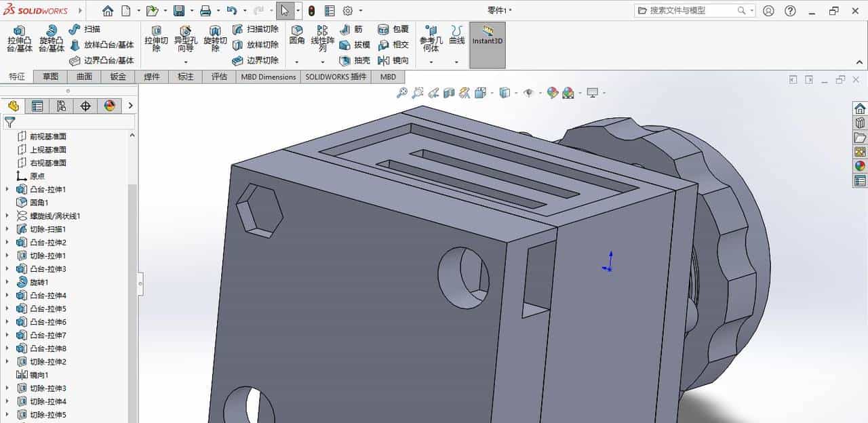Toggle the feature tree filter funnel

9,122
